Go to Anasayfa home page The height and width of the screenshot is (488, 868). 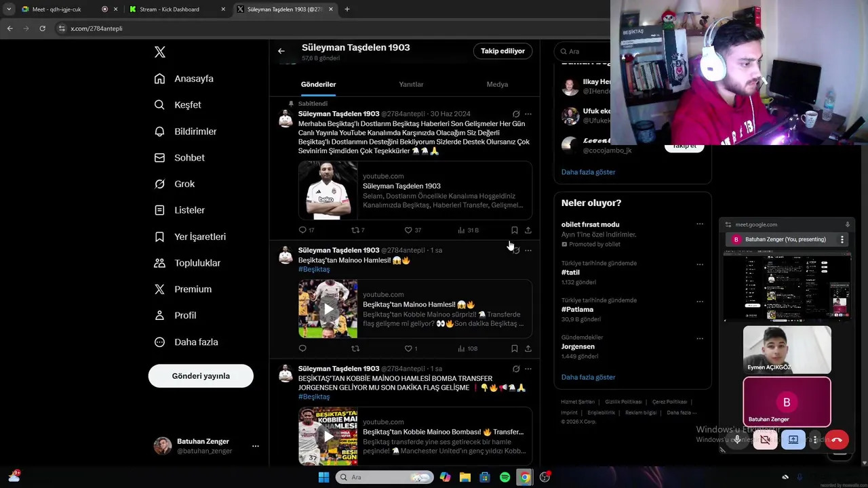tap(184, 79)
